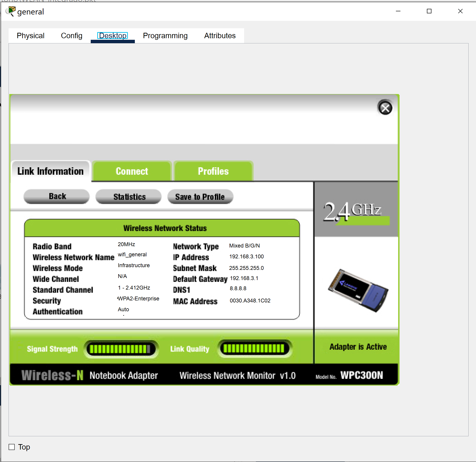Click the Packet Tracer window title icon
Image resolution: width=476 pixels, height=462 pixels.
(11, 11)
